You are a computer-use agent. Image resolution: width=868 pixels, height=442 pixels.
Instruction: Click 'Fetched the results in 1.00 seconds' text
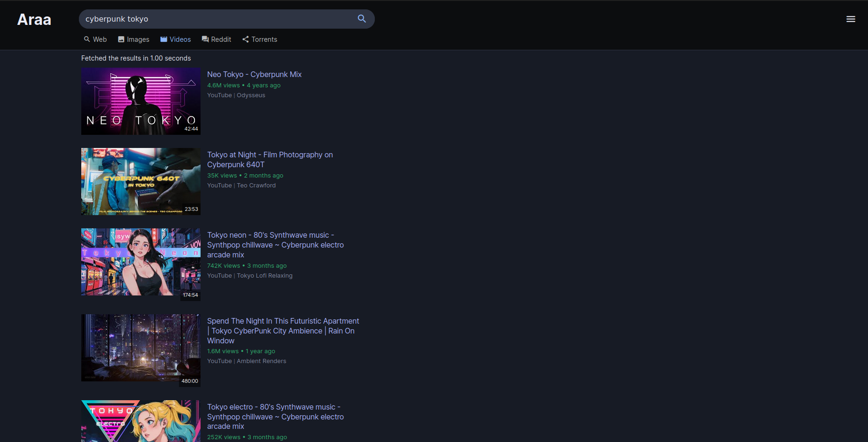point(136,58)
